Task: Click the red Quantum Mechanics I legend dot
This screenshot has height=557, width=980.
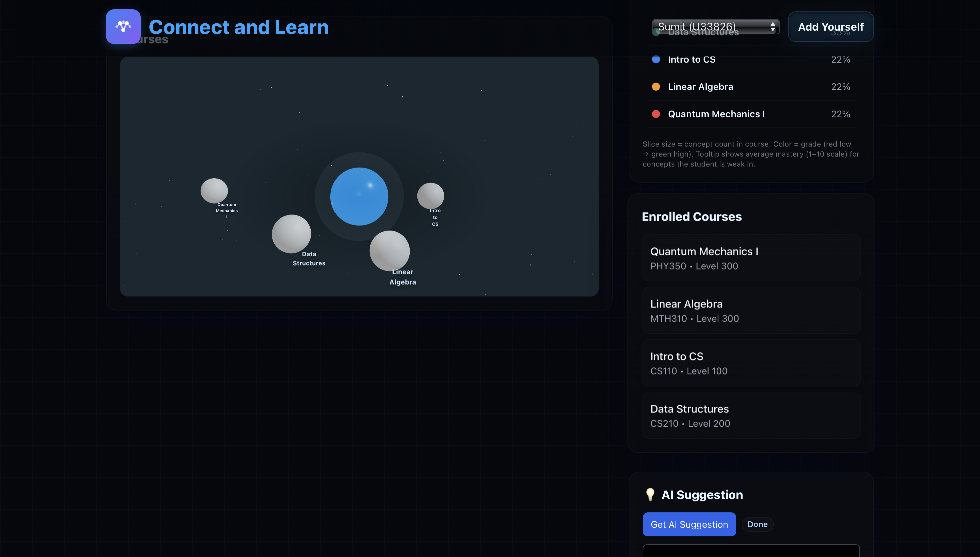Action: coord(656,114)
